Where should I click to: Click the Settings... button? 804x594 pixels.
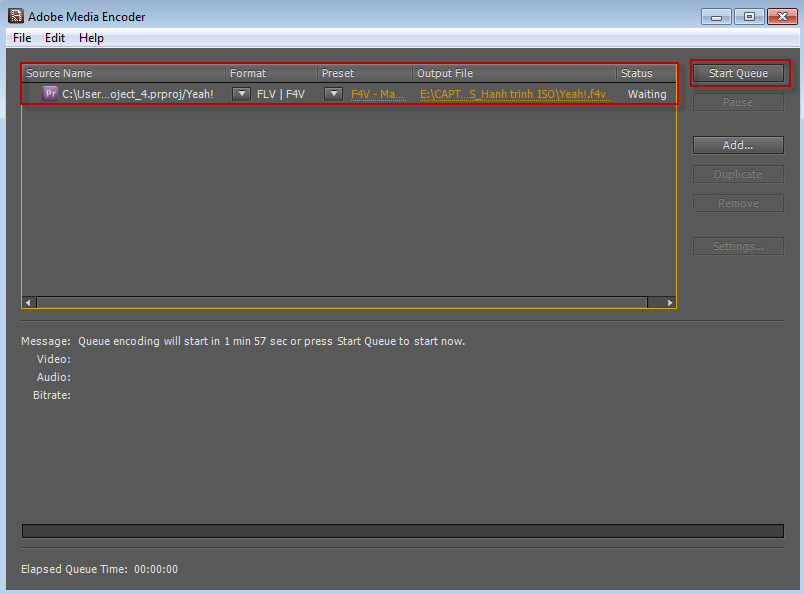[738, 246]
